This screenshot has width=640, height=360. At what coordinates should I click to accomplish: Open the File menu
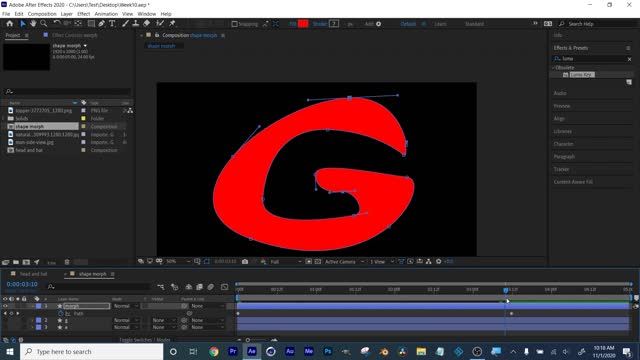coord(6,14)
